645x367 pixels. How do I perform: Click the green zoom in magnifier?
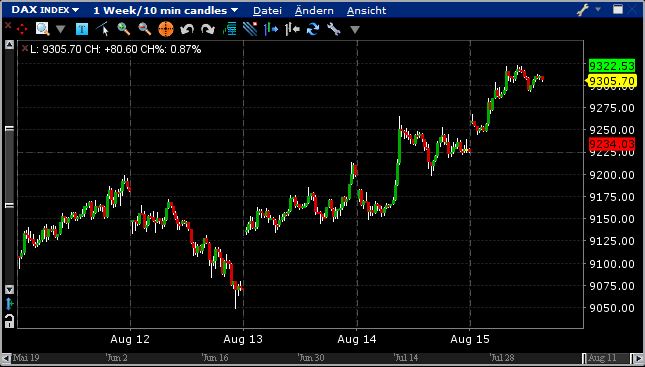pyautogui.click(x=123, y=29)
